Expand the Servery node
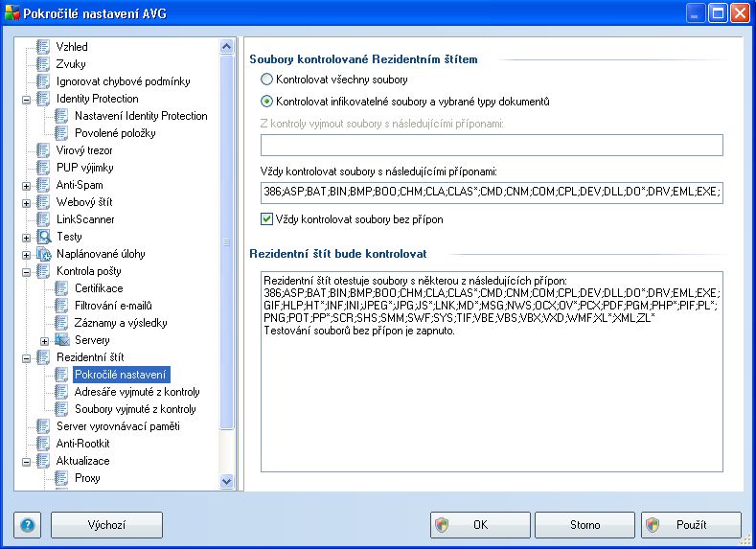756x549 pixels. [44, 342]
